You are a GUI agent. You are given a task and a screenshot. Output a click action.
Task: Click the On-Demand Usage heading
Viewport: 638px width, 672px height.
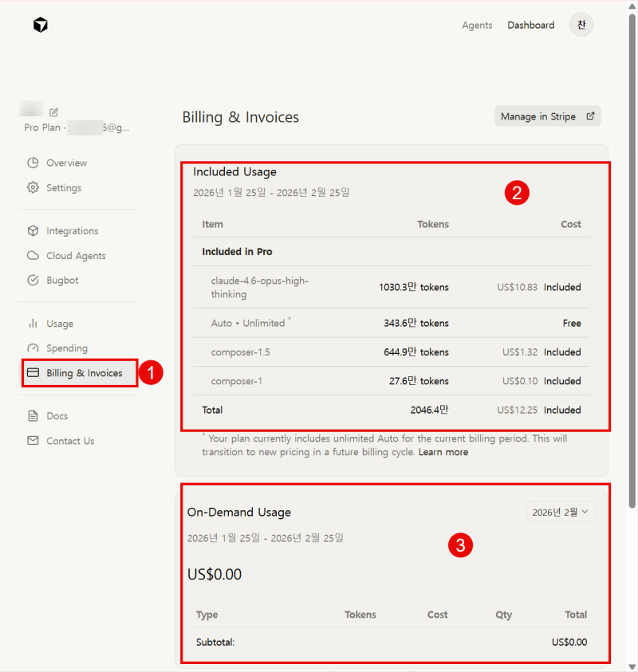point(238,512)
